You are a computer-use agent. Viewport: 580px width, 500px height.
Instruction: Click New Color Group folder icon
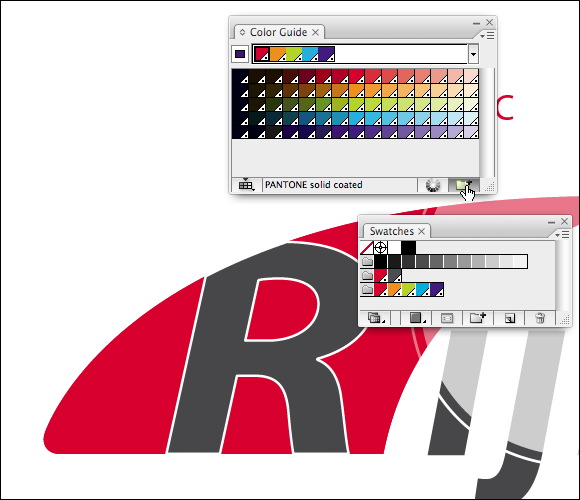(478, 318)
